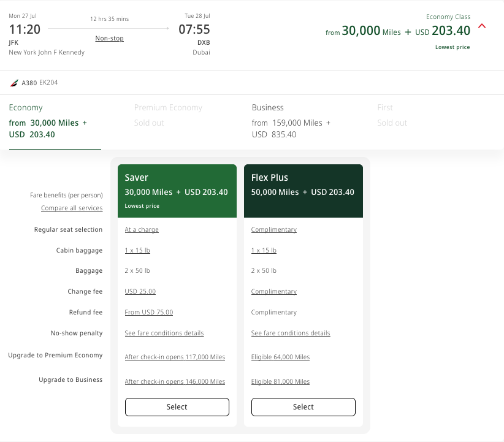Image resolution: width=504 pixels, height=442 pixels.
Task: Click the 'Refund fee' row label
Action: click(x=85, y=312)
